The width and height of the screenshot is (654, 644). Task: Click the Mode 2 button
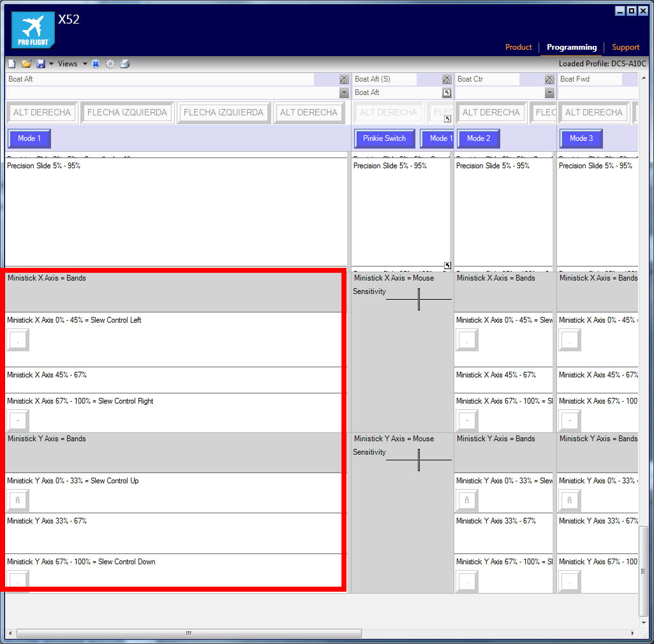coord(479,138)
